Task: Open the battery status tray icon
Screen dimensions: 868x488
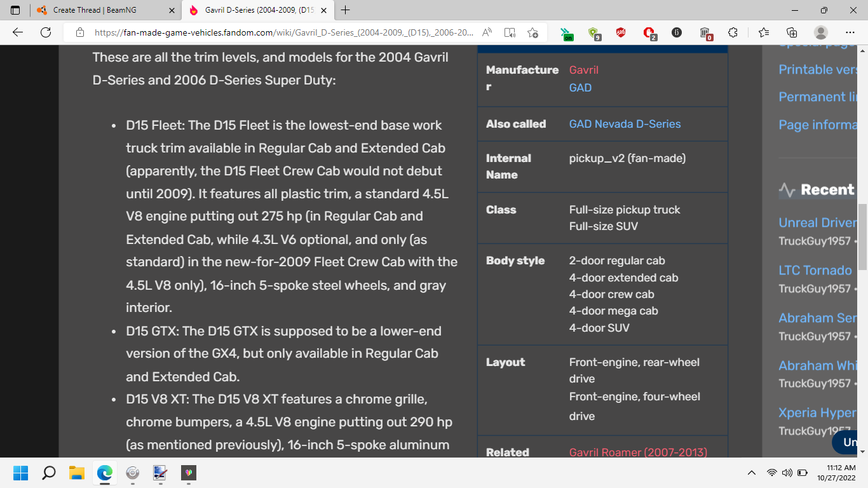Action: click(802, 473)
